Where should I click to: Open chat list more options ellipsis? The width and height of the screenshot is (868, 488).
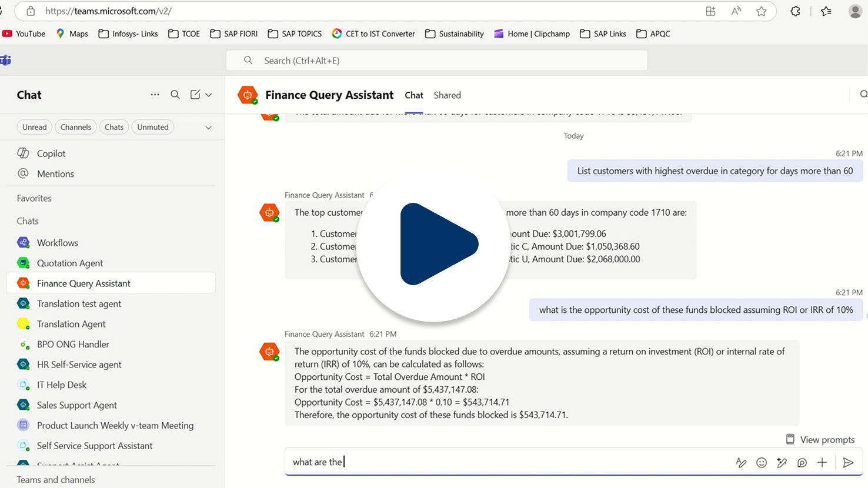coord(155,95)
